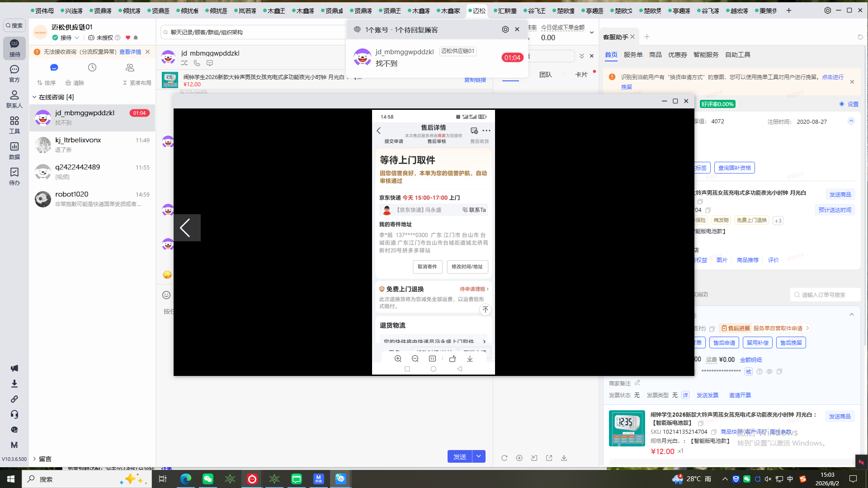This screenshot has width=868, height=488.
Task: Open Task View on the taskbar
Action: (x=163, y=479)
